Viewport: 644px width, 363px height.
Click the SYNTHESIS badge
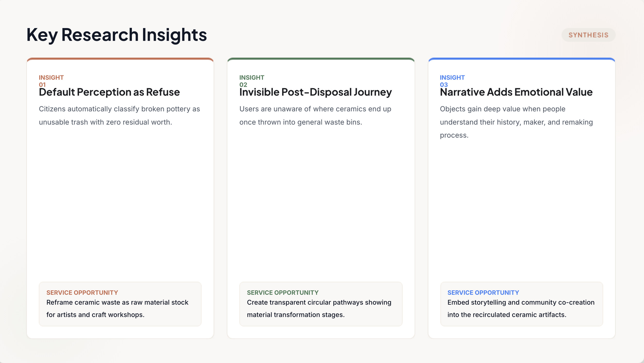click(588, 35)
